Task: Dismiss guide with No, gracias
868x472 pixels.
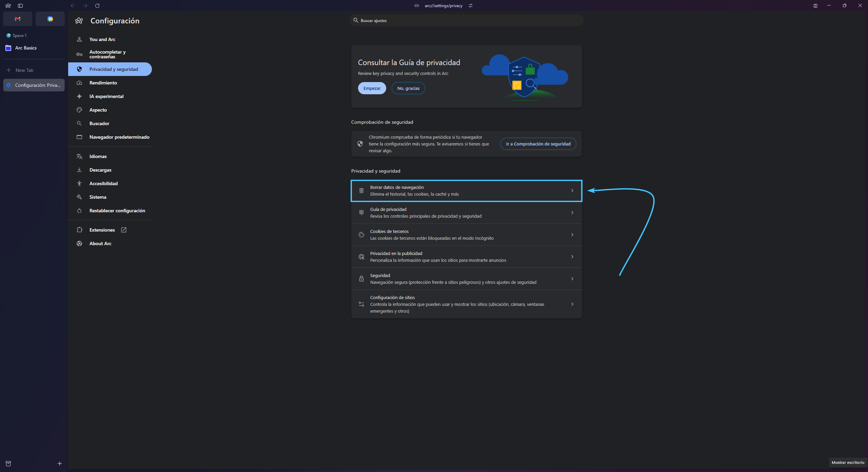Action: (x=408, y=88)
